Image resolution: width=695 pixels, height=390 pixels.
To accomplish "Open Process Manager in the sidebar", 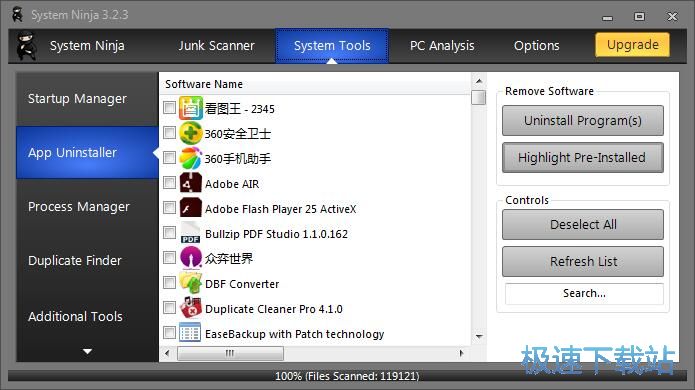I will (87, 207).
